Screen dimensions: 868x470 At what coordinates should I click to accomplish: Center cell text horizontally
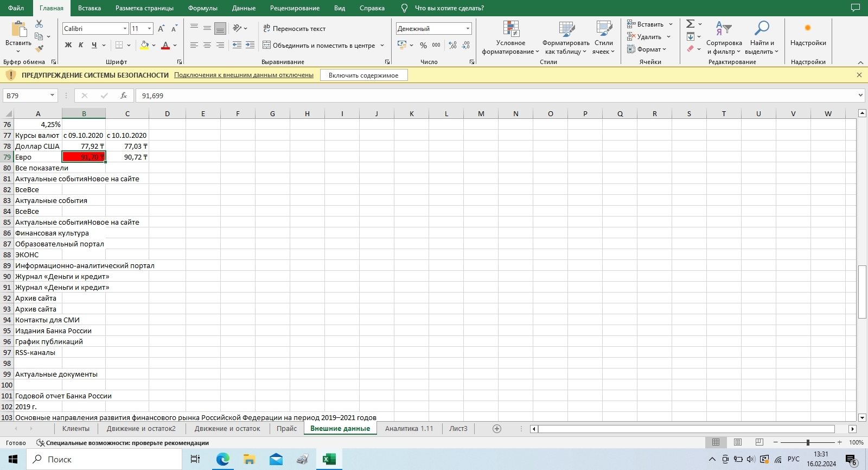pos(207,45)
